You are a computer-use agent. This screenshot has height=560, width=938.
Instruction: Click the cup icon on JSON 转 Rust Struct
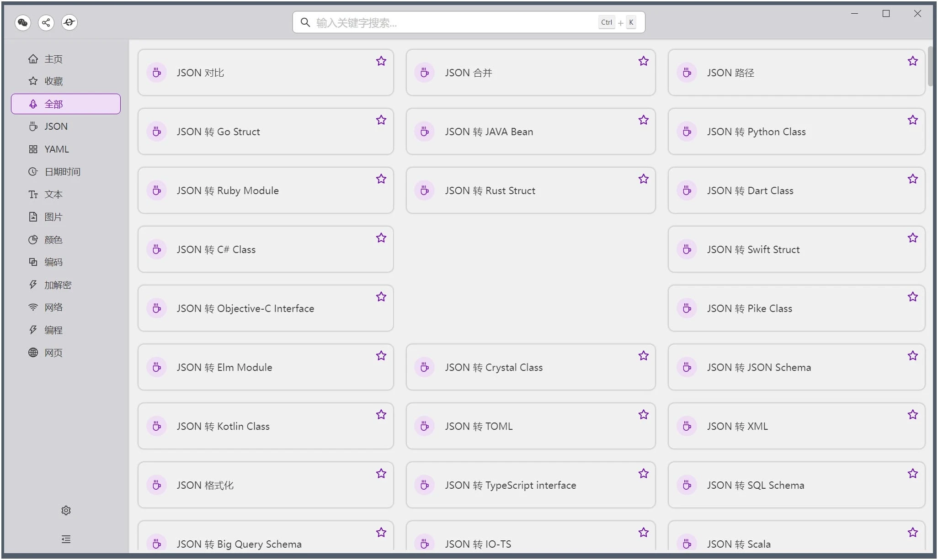click(x=425, y=190)
